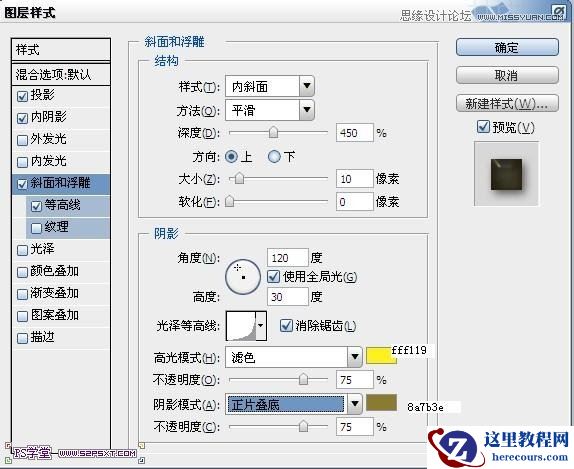Select 样式 at top of list
The height and width of the screenshot is (469, 574).
coord(61,49)
